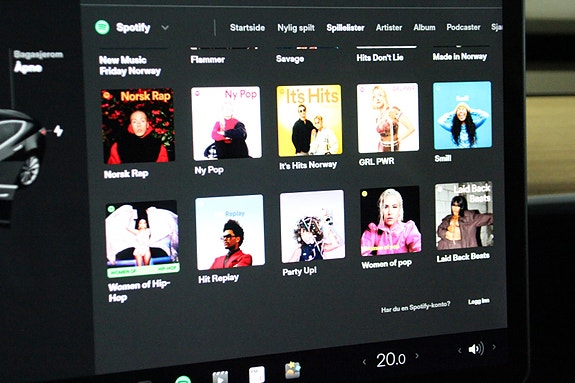Click the GRL PWR label text
The height and width of the screenshot is (383, 575).
(377, 161)
